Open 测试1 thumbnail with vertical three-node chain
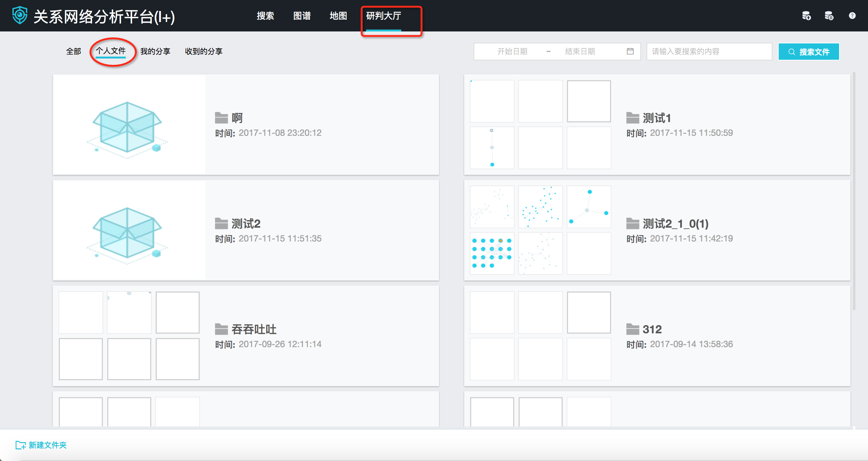The image size is (868, 461). 492,147
